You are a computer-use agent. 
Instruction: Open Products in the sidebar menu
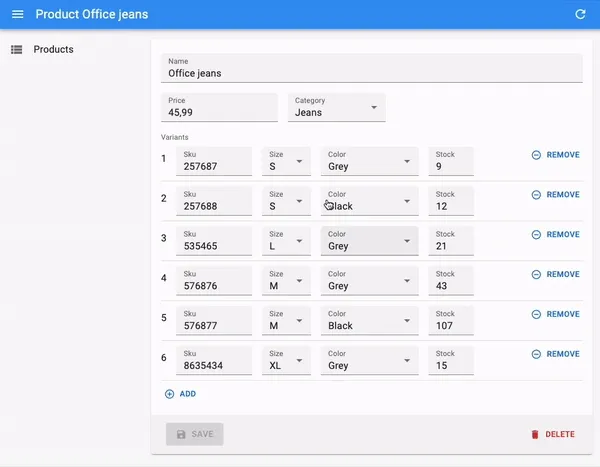click(x=53, y=49)
